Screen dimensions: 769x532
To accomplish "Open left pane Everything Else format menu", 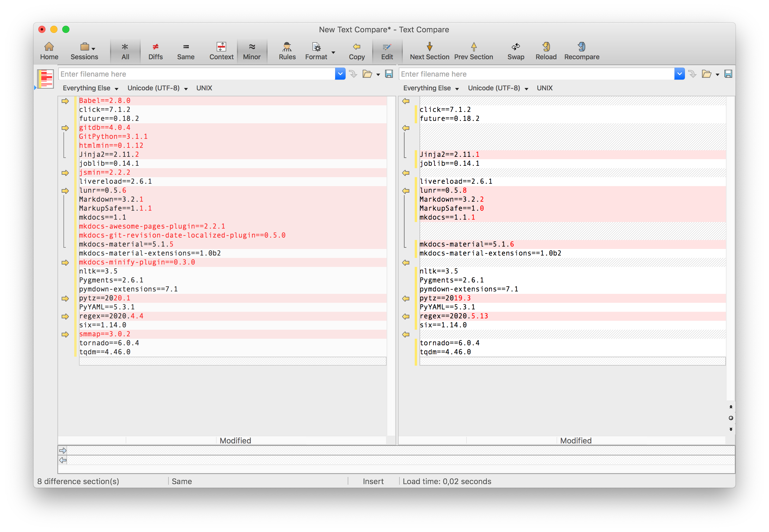I will point(90,88).
